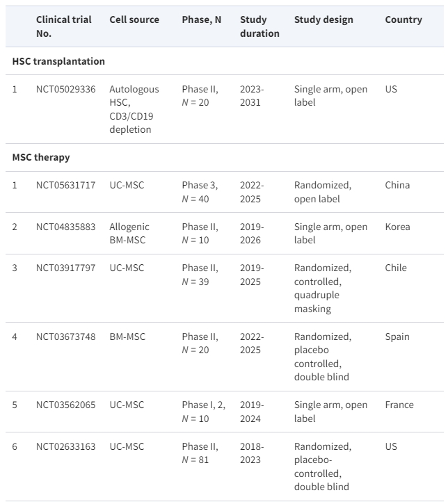
Task: Click the "Country" column header
Action: click(403, 19)
